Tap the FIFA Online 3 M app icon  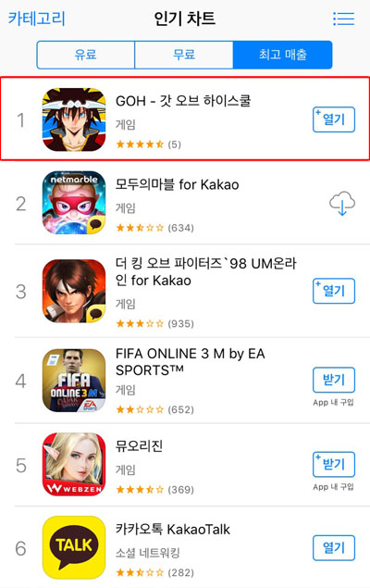point(74,381)
